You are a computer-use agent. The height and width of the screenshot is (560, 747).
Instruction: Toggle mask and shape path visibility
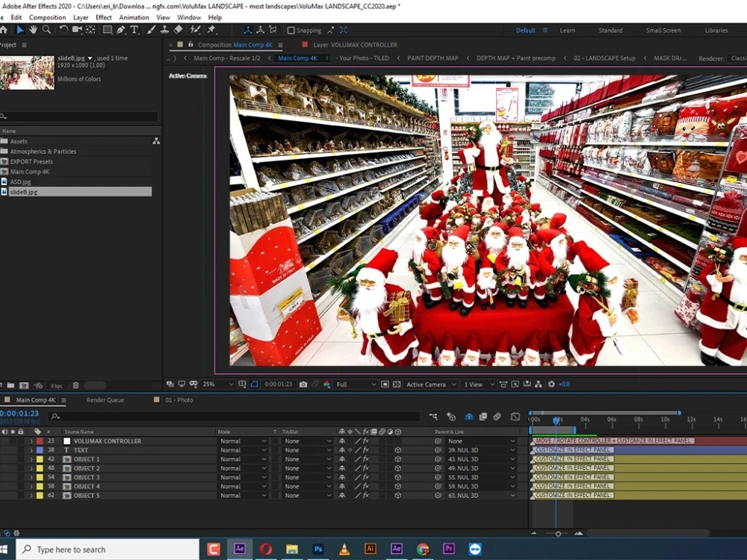pyautogui.click(x=255, y=385)
